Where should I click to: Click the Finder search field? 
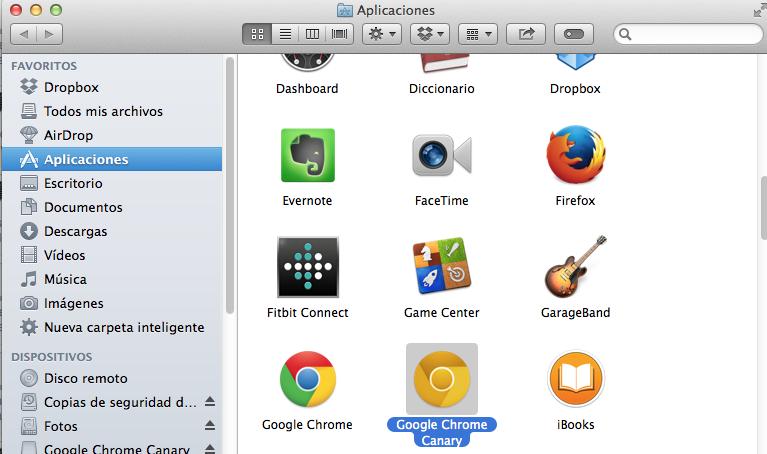pyautogui.click(x=688, y=34)
